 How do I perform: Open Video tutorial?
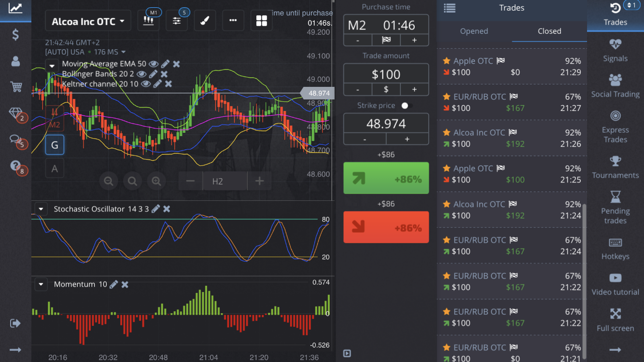click(x=616, y=284)
